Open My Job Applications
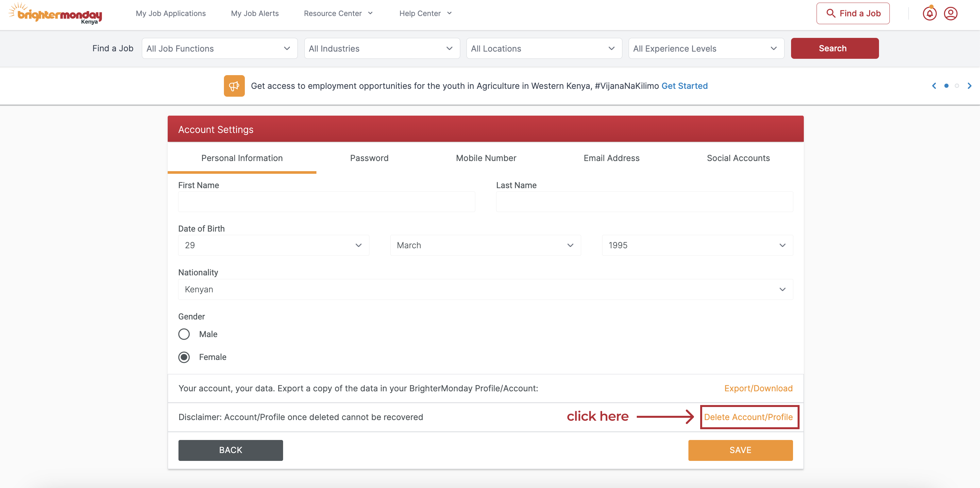Image resolution: width=980 pixels, height=488 pixels. [x=171, y=13]
